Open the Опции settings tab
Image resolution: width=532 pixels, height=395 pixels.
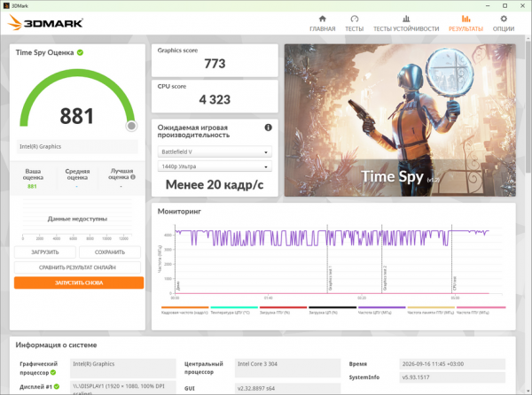click(x=504, y=23)
